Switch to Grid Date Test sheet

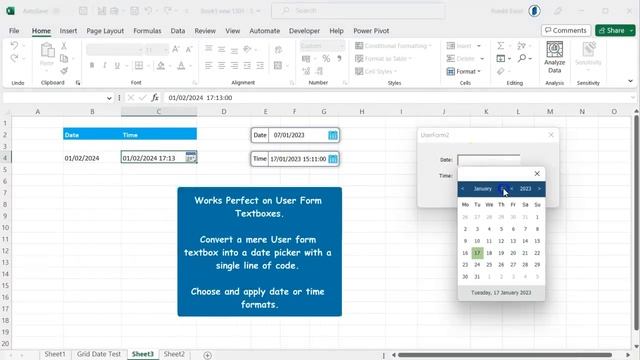(x=99, y=354)
